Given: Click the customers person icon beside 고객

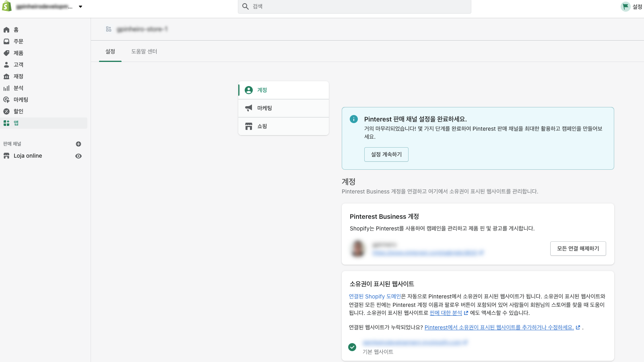Looking at the screenshot, I should click(x=6, y=65).
